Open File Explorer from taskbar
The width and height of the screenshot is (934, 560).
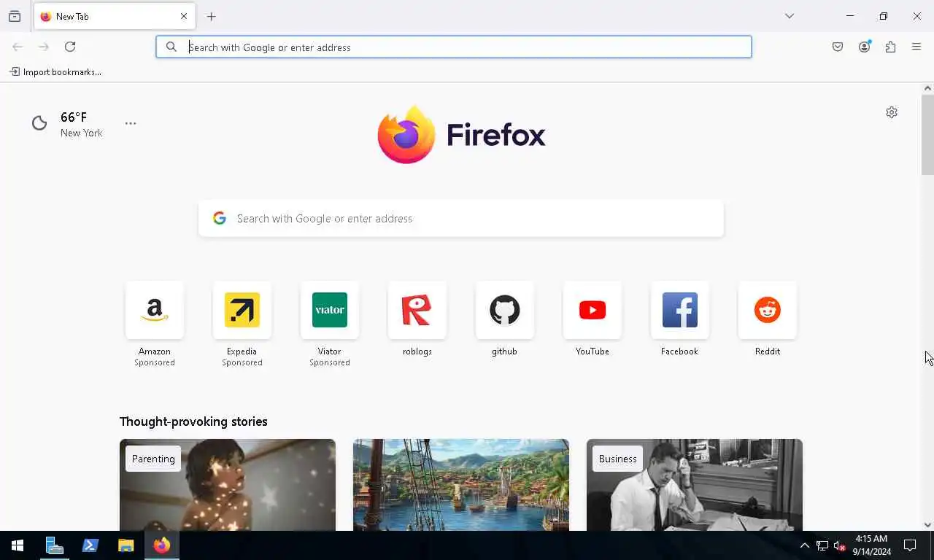126,545
